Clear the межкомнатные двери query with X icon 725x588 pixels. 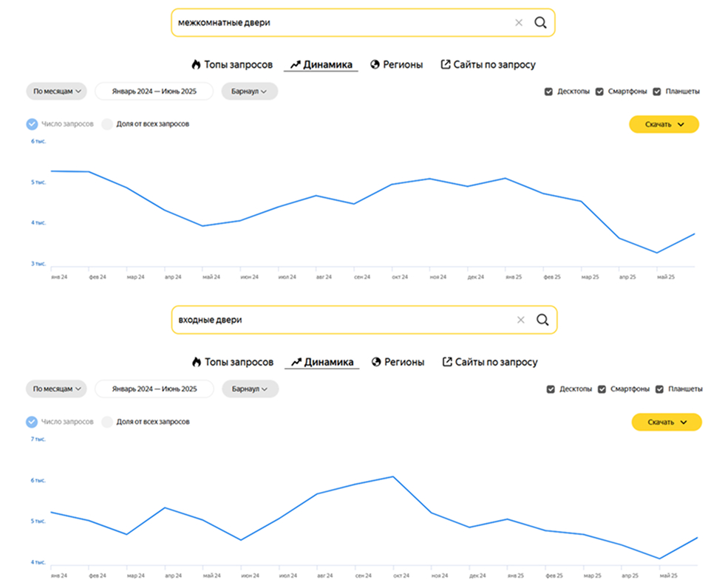pyautogui.click(x=519, y=23)
